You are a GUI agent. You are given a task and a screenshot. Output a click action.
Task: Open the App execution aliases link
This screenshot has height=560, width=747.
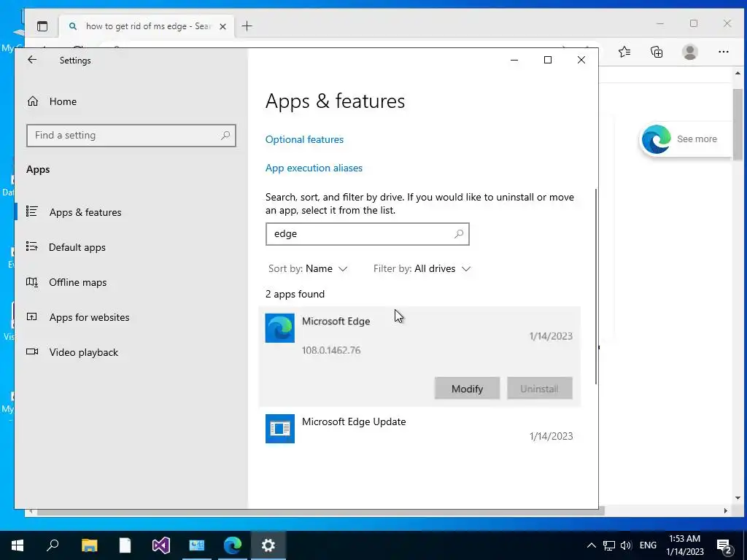coord(314,168)
